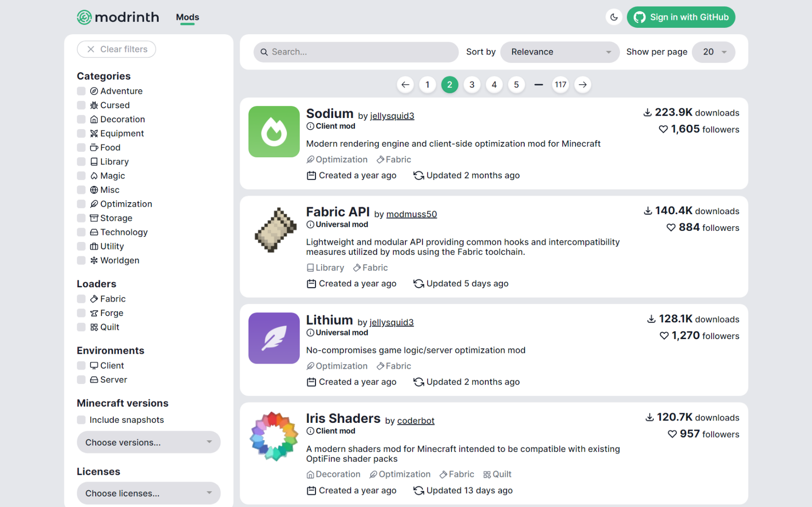Click the Clear filters button
812x507 pixels.
coord(117,49)
